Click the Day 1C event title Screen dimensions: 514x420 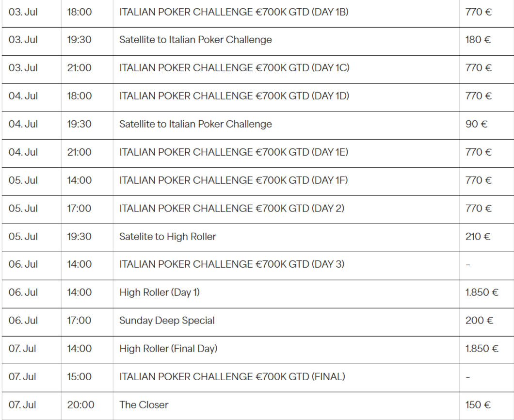point(234,68)
